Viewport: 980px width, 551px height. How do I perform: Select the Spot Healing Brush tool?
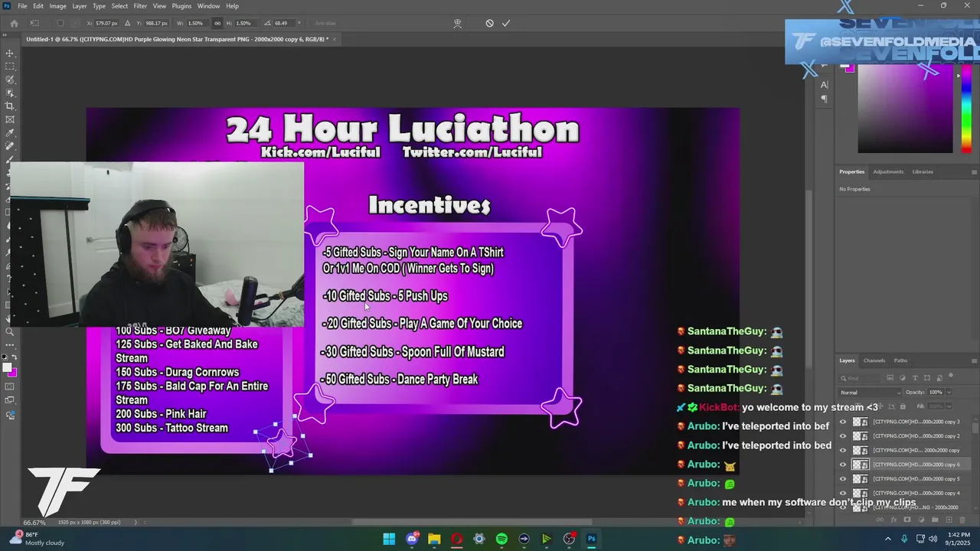tap(10, 145)
